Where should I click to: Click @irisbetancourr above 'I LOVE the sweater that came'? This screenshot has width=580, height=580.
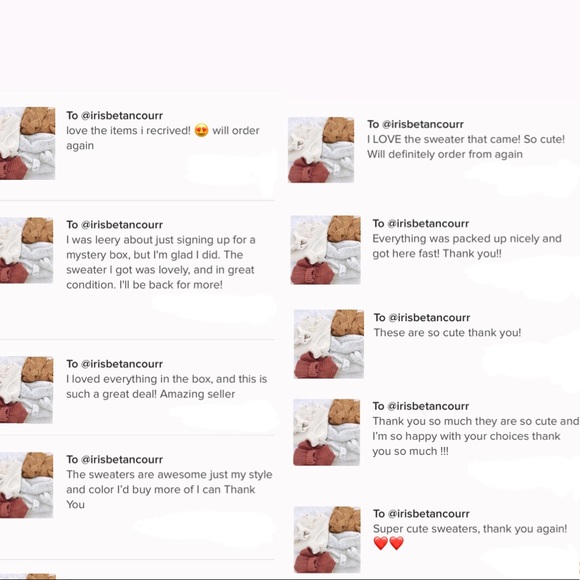tap(422, 124)
